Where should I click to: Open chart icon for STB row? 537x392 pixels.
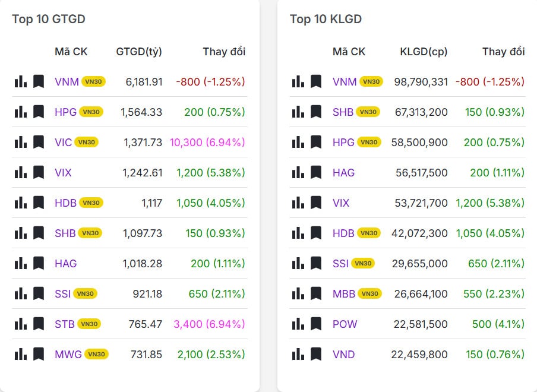click(x=20, y=324)
